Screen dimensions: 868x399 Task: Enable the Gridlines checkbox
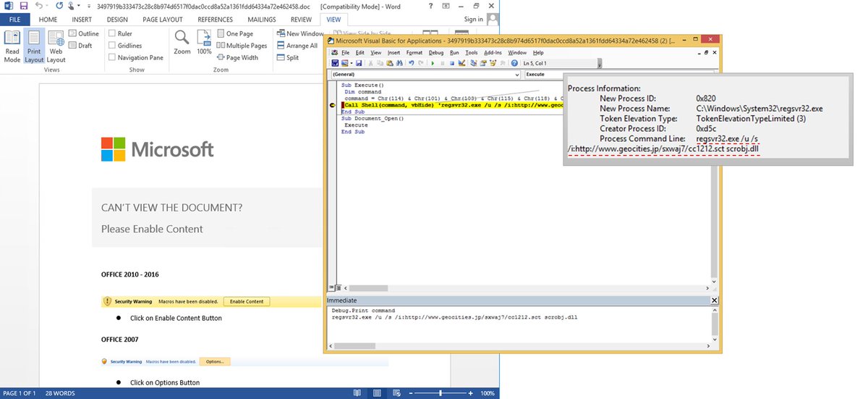click(111, 46)
